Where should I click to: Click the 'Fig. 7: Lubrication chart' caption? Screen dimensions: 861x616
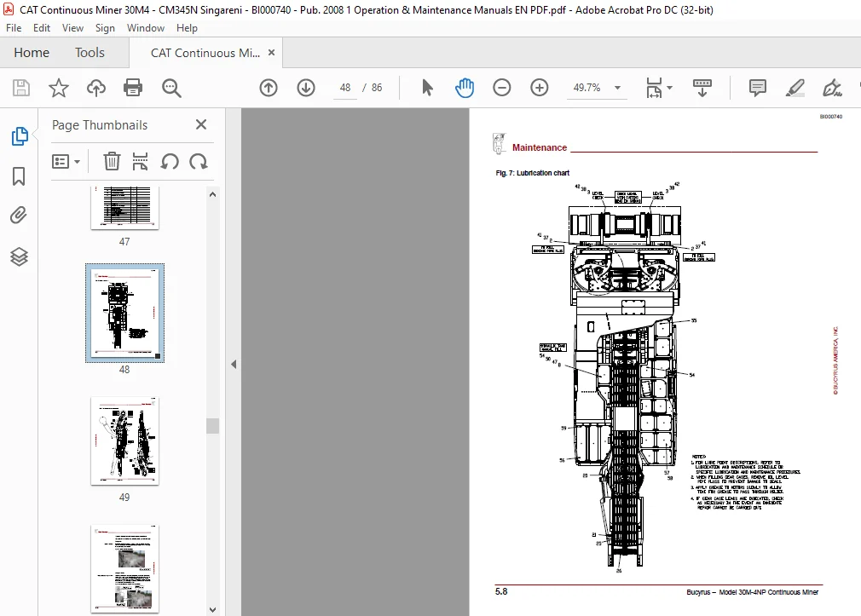click(532, 173)
